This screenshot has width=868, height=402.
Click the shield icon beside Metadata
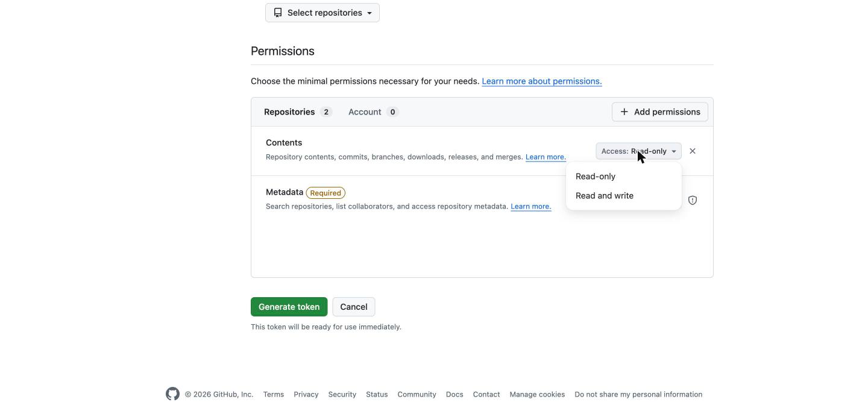click(x=693, y=200)
